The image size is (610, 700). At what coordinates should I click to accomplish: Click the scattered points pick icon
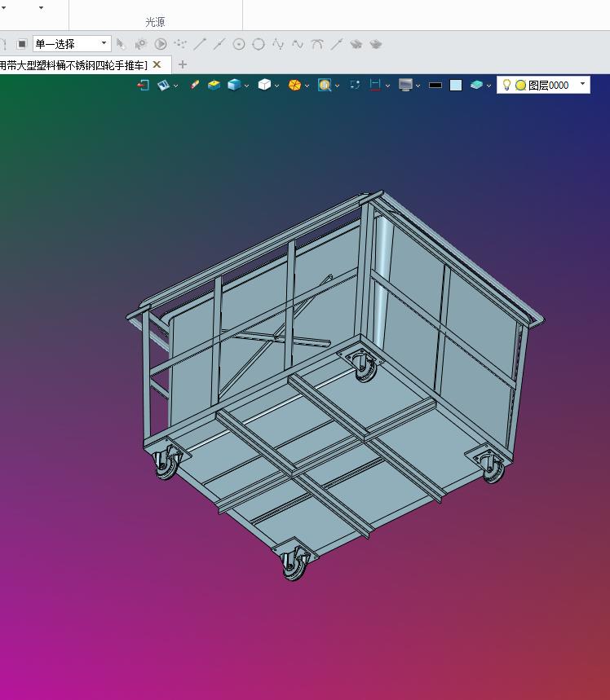point(180,44)
